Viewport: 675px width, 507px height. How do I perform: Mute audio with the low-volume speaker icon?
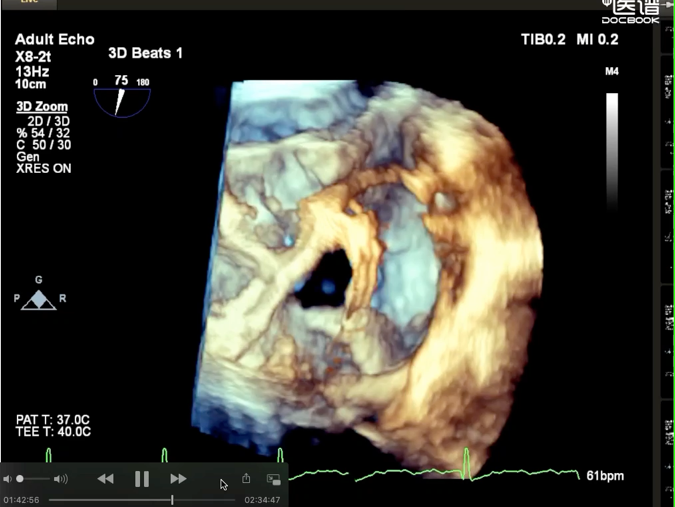pyautogui.click(x=8, y=480)
